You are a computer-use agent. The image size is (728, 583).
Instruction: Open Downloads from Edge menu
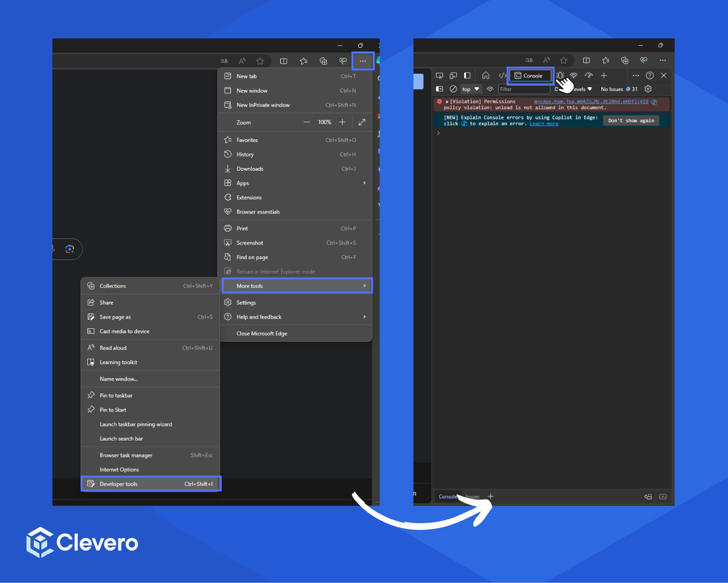(x=295, y=169)
